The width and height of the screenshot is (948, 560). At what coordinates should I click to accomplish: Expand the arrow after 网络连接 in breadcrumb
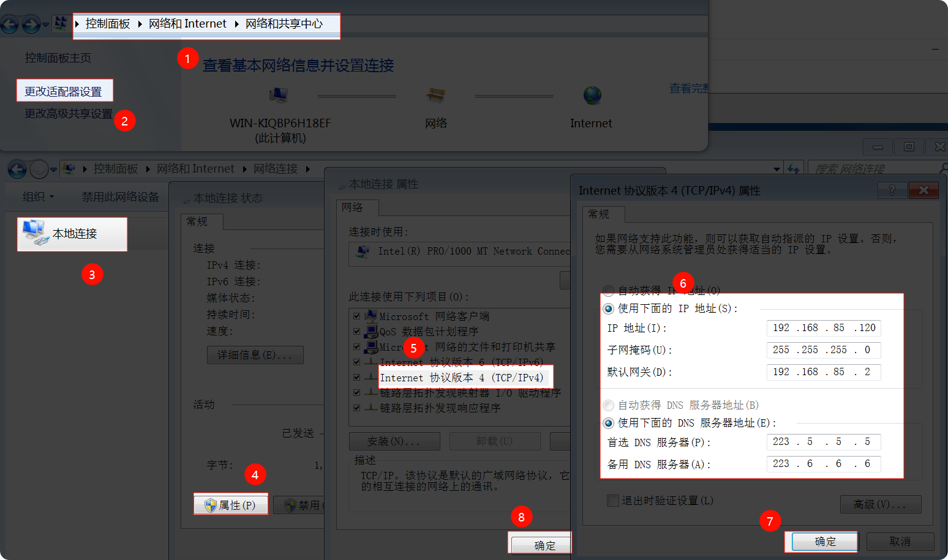[308, 169]
